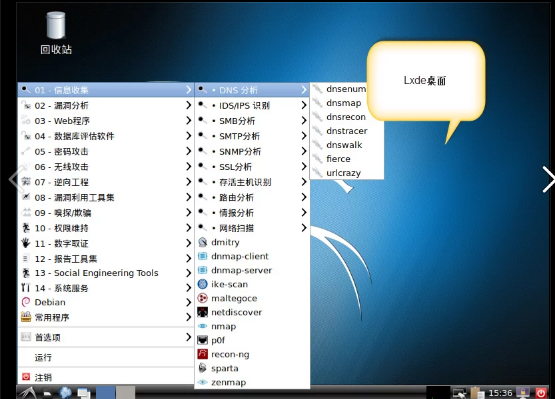Click the recon-ng red icon
Screen dimensions: 555x399
202,354
